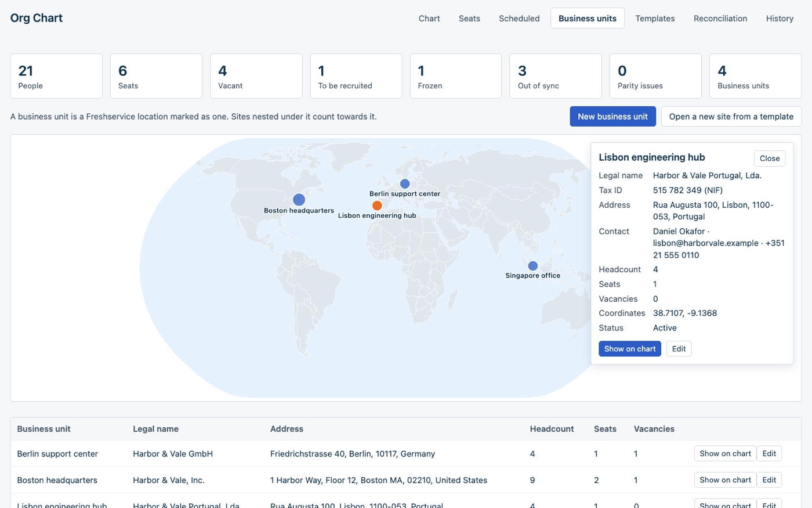Show Berlin support center on chart
Screen dimensions: 812x508
(725, 453)
